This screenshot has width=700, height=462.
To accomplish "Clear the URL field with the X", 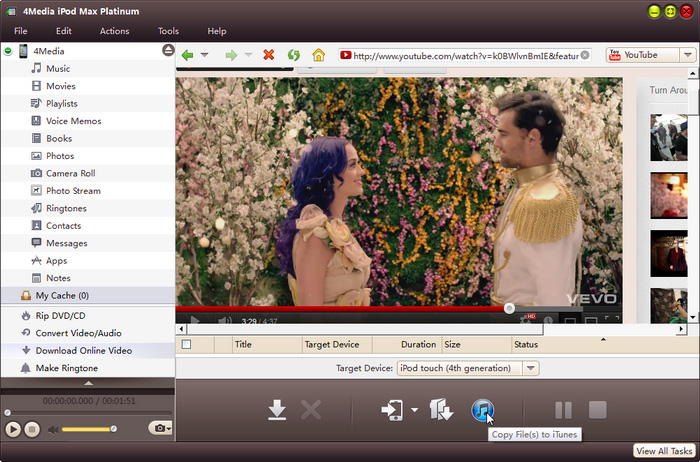I will (585, 55).
